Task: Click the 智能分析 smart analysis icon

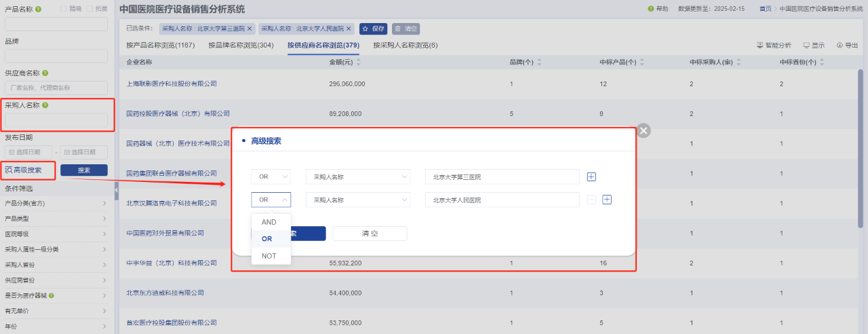Action: pyautogui.click(x=760, y=45)
